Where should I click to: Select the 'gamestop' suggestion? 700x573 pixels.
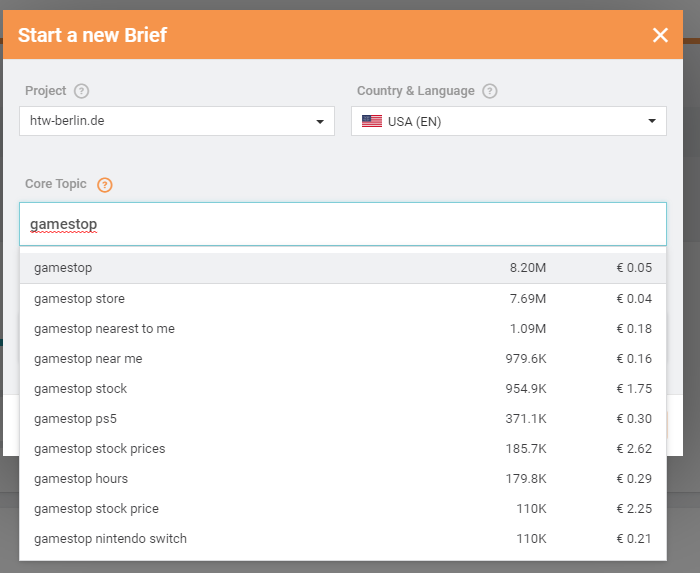(343, 268)
